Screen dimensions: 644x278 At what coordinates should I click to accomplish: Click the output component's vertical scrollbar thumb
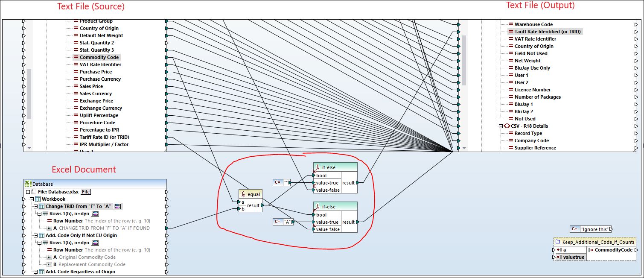[x=464, y=60]
